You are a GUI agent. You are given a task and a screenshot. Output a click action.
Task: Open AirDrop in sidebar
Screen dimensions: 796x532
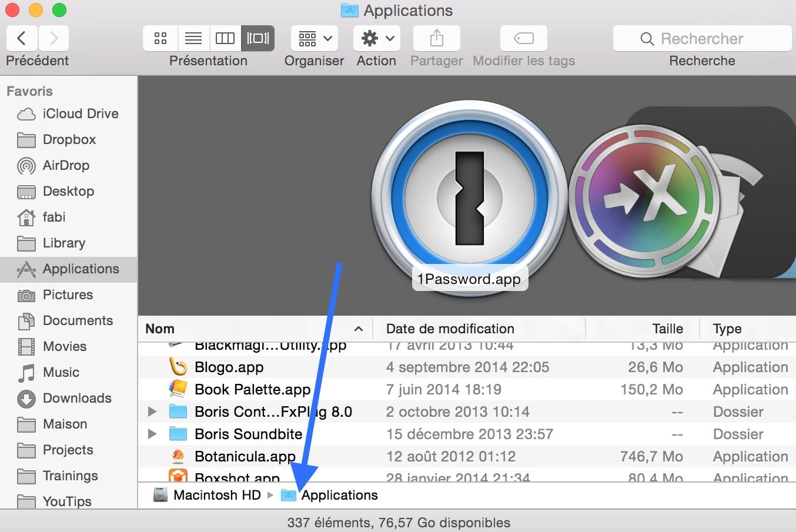coord(69,165)
